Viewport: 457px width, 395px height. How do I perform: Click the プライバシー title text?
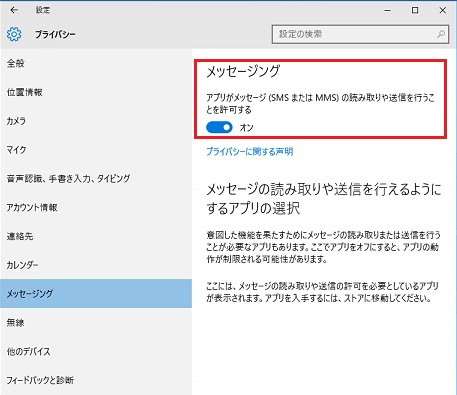[55, 34]
